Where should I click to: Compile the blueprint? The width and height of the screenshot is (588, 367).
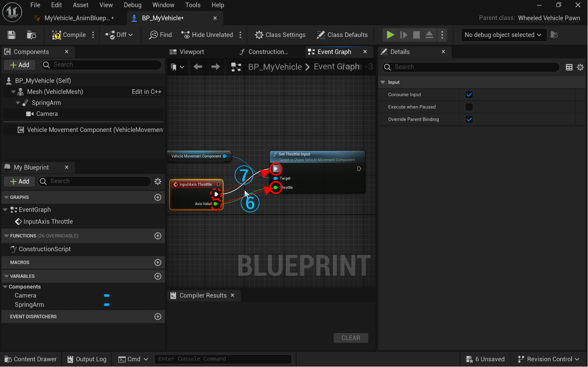click(x=69, y=35)
